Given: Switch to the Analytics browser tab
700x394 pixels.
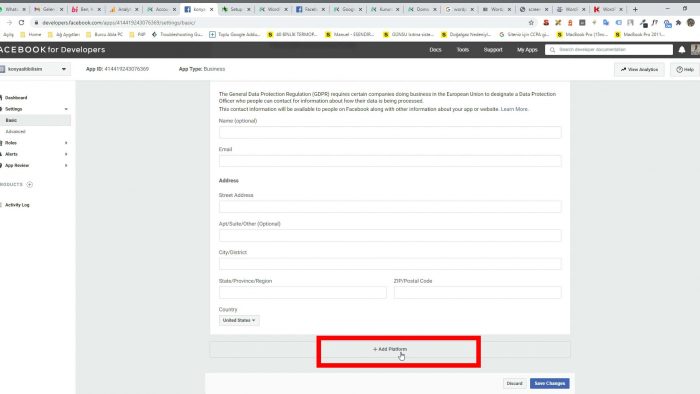Looking at the screenshot, I should pyautogui.click(x=124, y=9).
